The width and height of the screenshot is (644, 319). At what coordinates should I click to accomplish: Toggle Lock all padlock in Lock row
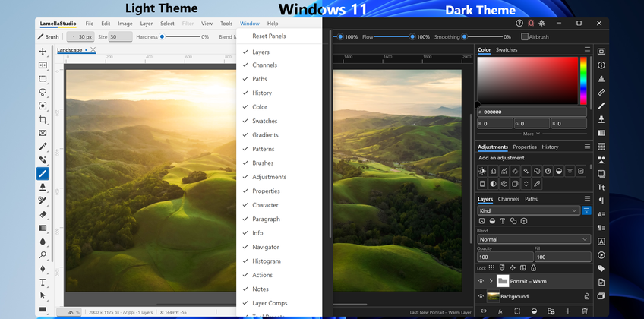534,267
